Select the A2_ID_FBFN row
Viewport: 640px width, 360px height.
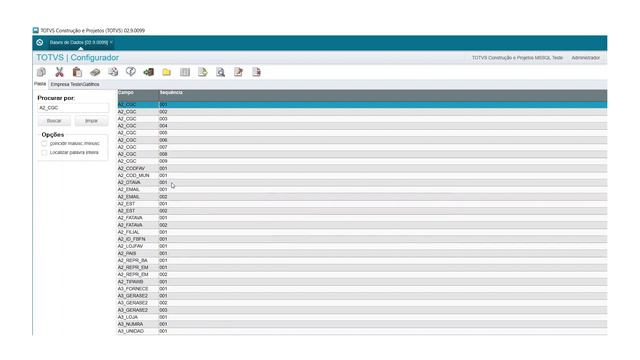pyautogui.click(x=362, y=239)
